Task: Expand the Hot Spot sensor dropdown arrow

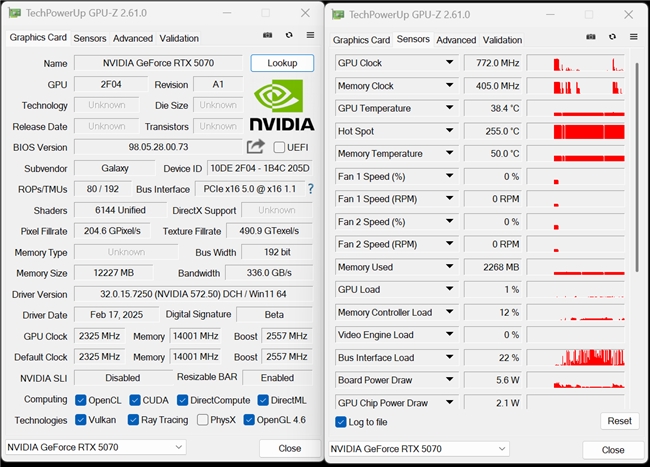Action: [449, 131]
